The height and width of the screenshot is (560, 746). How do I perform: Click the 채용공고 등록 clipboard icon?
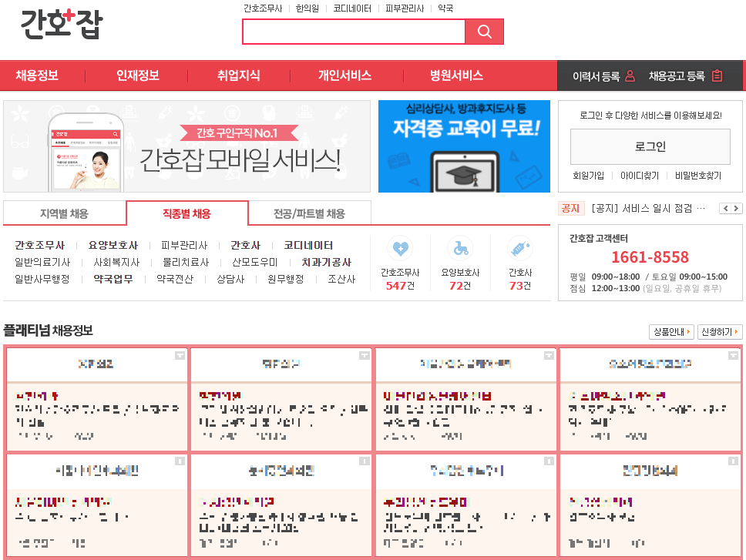[x=717, y=75]
